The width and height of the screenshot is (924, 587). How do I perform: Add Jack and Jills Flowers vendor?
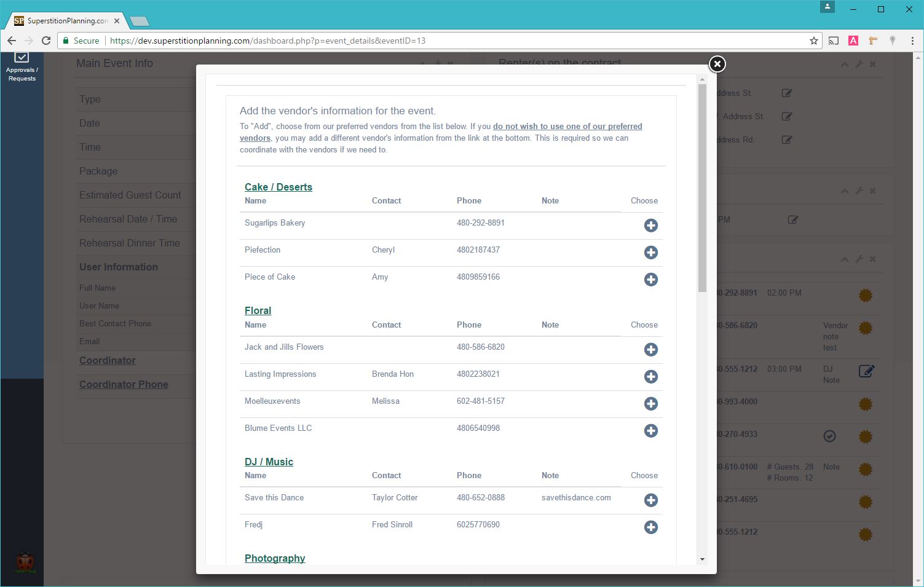pos(650,350)
